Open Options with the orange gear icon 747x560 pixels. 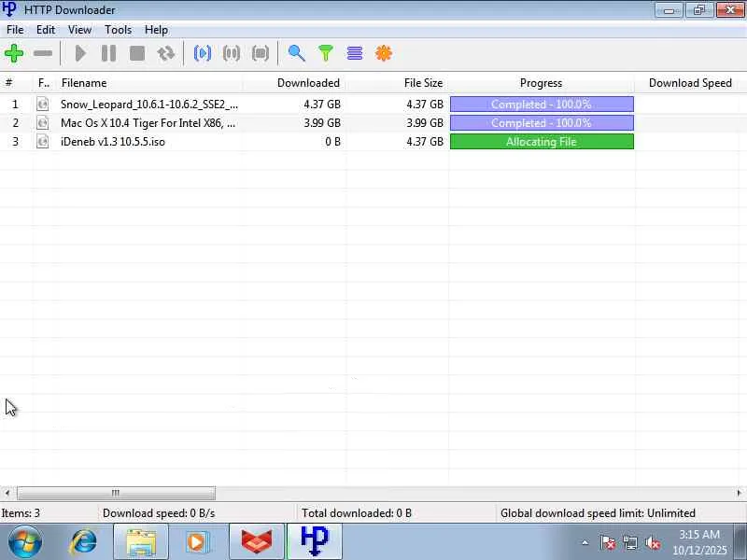pyautogui.click(x=384, y=53)
